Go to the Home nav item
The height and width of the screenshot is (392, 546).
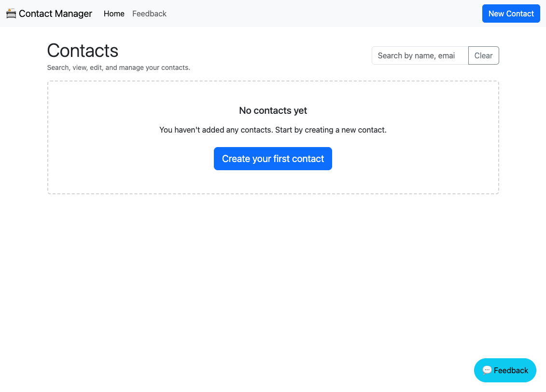pos(114,14)
